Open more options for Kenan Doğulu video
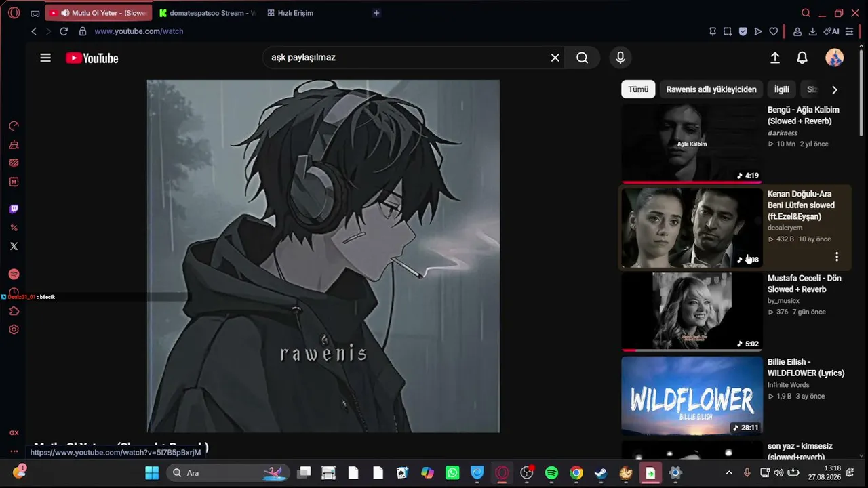This screenshot has height=488, width=868. 837,257
